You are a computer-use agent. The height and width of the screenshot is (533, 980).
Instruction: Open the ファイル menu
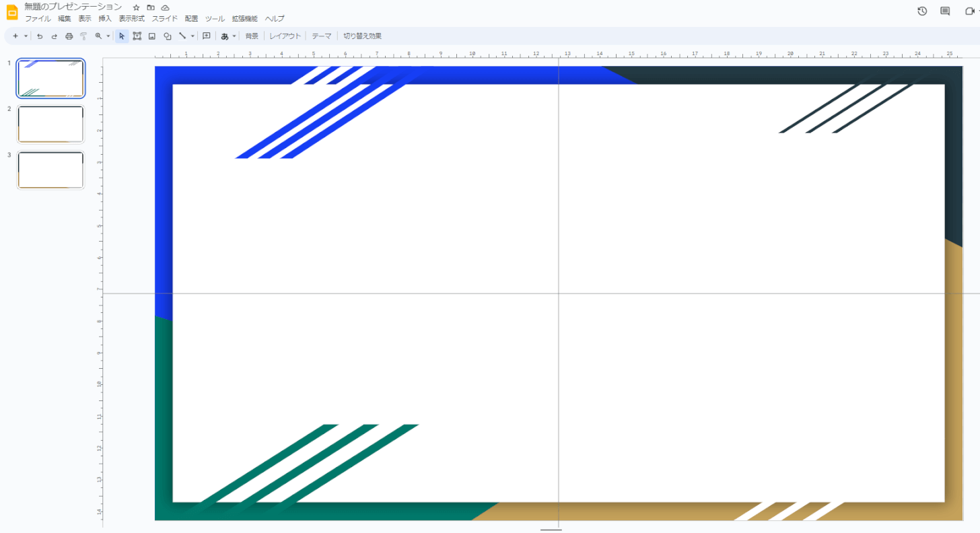click(38, 19)
